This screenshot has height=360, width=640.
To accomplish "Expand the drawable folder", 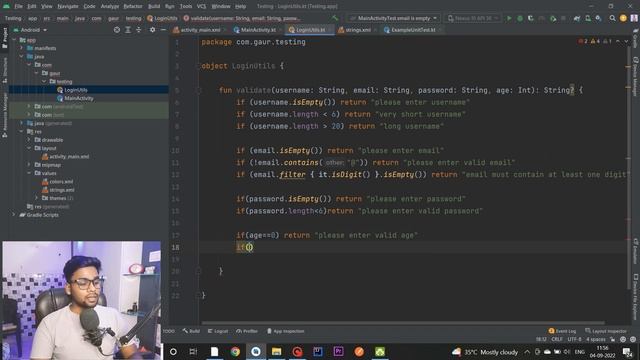I will [x=29, y=140].
